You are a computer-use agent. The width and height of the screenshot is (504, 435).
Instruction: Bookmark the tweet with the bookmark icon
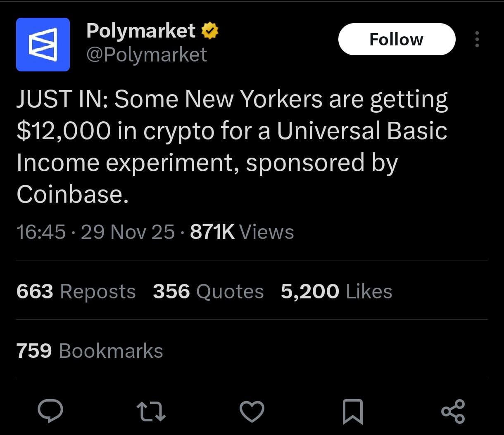(x=353, y=411)
